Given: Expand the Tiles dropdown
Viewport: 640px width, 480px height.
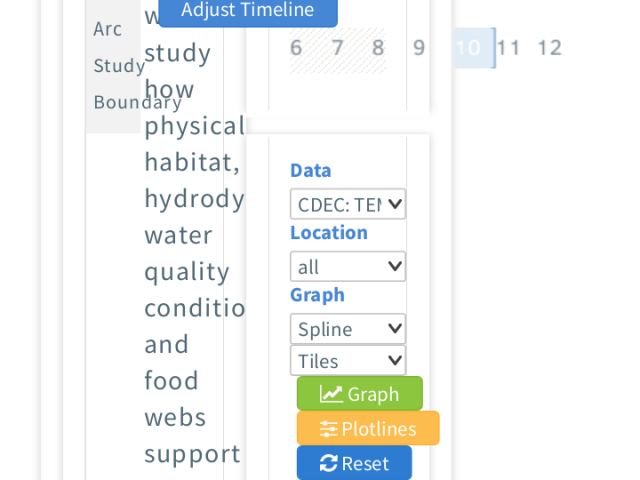Looking at the screenshot, I should pyautogui.click(x=348, y=361).
